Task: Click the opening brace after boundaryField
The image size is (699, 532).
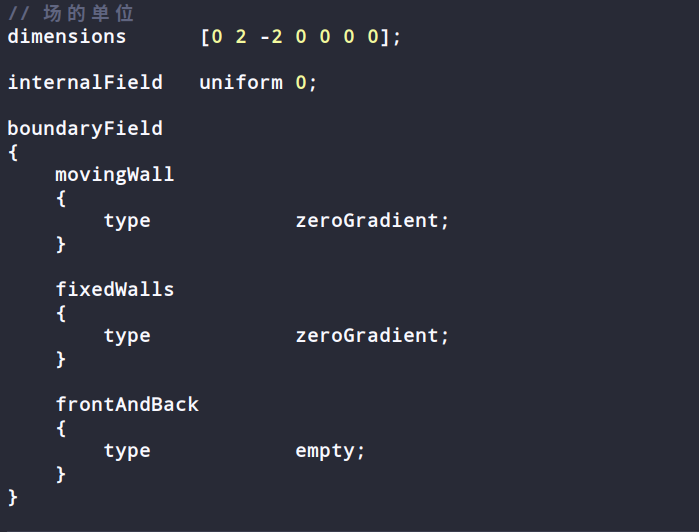Action: tap(13, 153)
